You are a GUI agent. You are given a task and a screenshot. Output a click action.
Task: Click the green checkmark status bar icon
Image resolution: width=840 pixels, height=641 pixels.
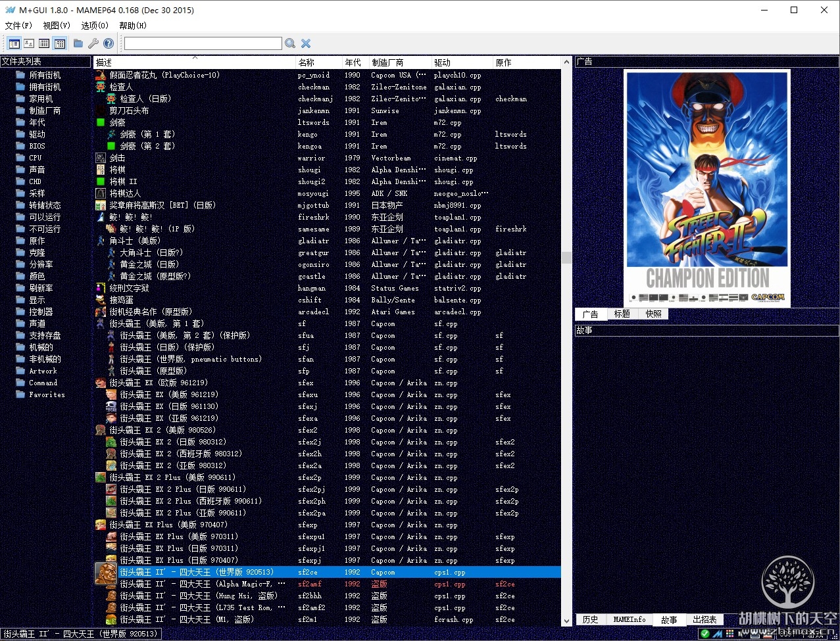(x=705, y=634)
